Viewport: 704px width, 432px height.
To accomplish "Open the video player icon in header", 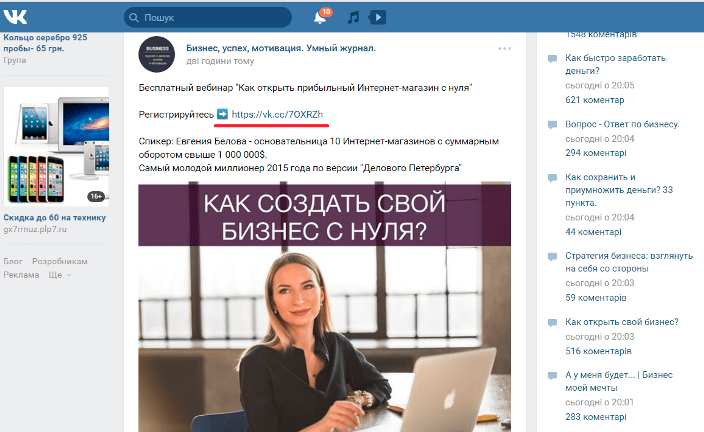I will (378, 18).
